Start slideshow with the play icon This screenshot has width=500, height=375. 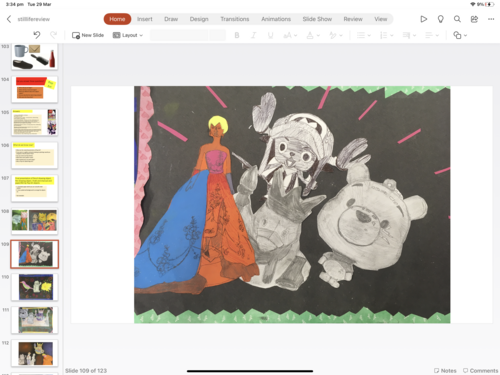tap(423, 19)
